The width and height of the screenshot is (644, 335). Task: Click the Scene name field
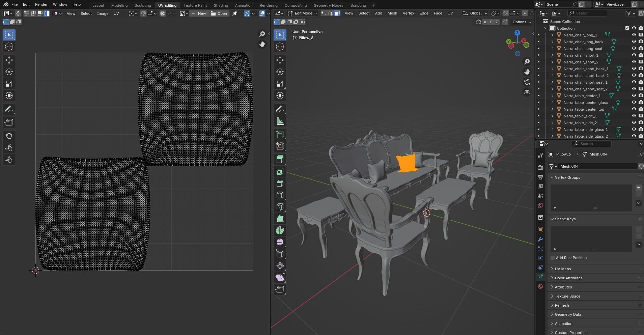(x=557, y=4)
